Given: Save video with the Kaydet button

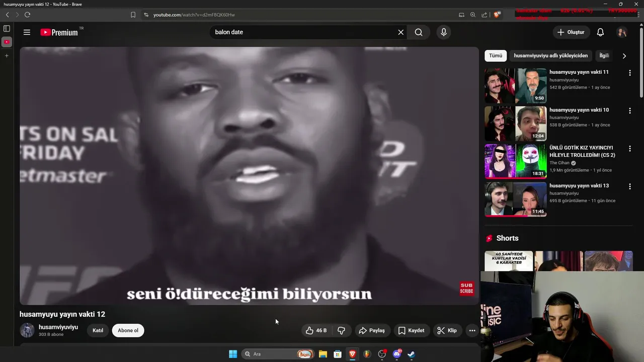Looking at the screenshot, I should [412, 330].
